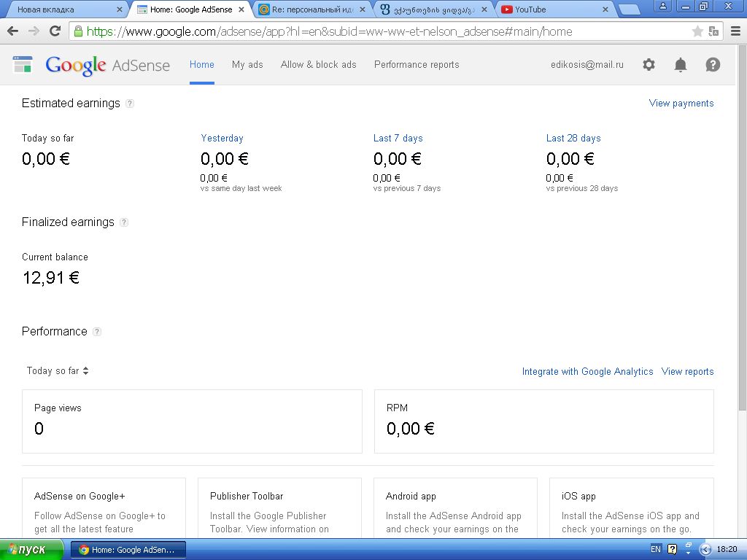The width and height of the screenshot is (747, 560).
Task: Click the View reports link
Action: click(687, 371)
